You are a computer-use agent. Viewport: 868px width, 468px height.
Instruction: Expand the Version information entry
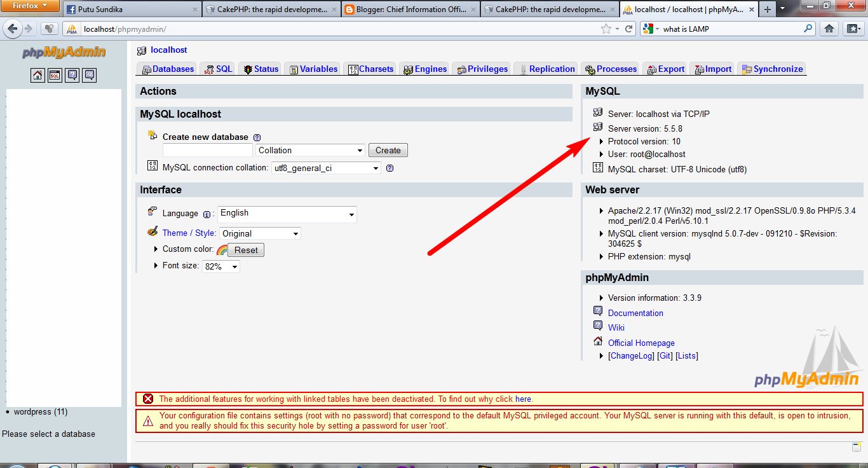601,298
